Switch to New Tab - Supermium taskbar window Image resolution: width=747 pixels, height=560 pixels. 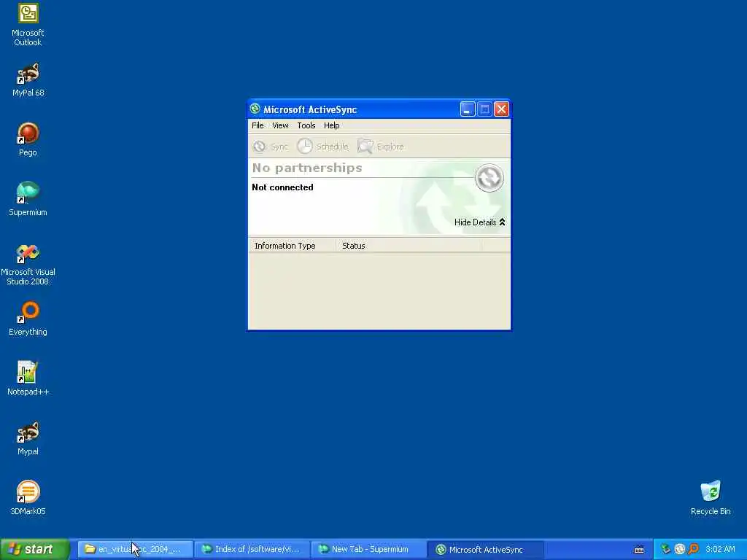coord(369,550)
